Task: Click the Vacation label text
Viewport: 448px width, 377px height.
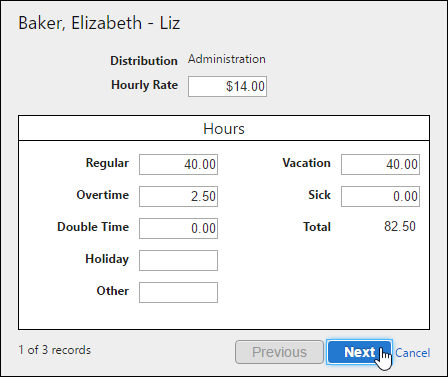Action: (307, 163)
